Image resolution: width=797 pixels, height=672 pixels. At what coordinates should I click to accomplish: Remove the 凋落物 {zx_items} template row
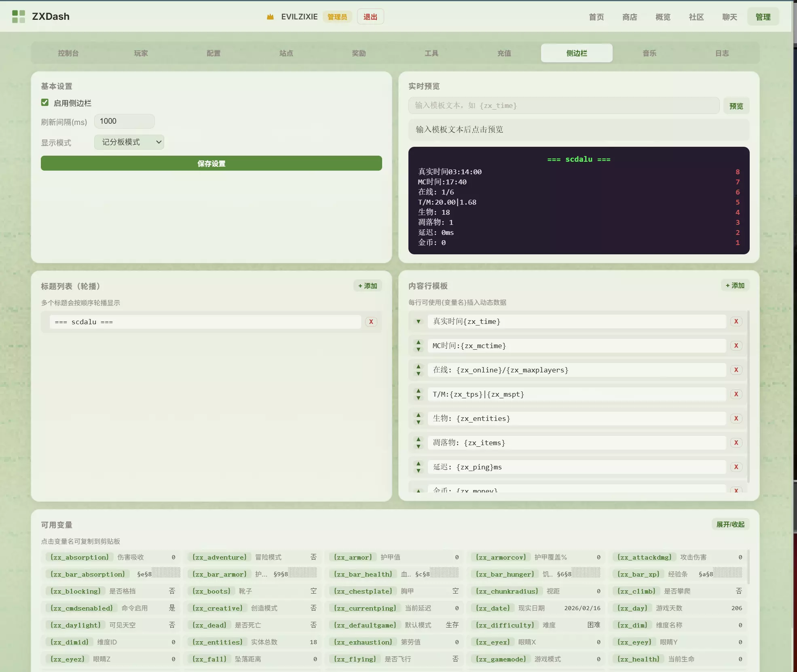(x=736, y=443)
